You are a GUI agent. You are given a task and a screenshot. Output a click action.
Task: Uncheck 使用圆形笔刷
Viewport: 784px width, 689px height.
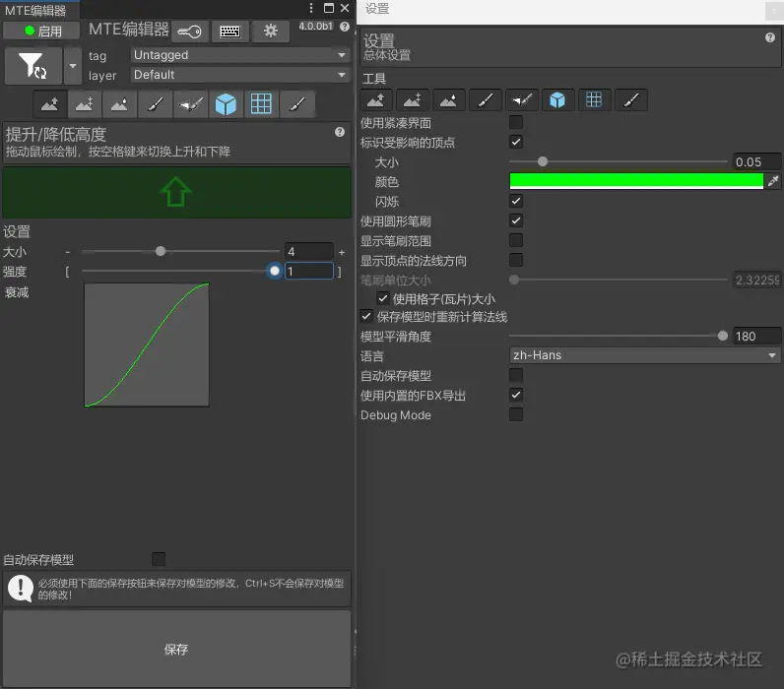(516, 220)
